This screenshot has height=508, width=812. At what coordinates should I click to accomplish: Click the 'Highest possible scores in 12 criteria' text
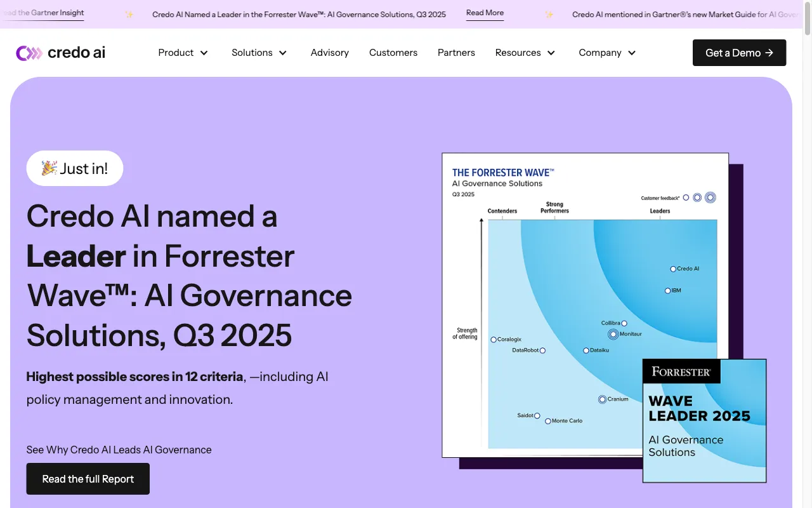pos(134,377)
